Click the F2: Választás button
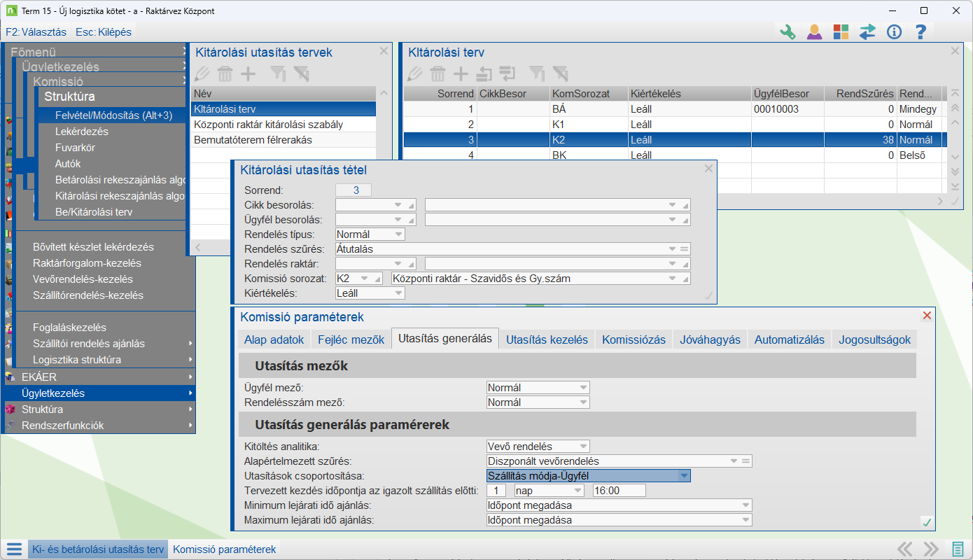Screen dimensions: 973x560 (x=36, y=32)
